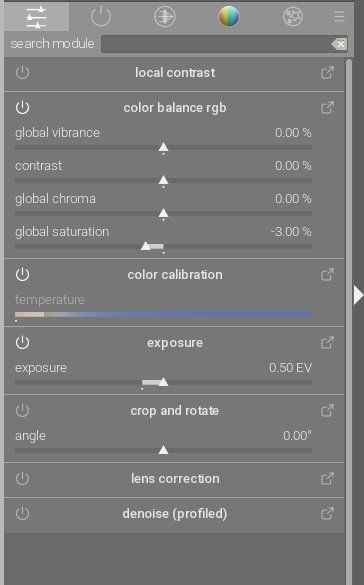The image size is (364, 585).
Task: Enable the local contrast module
Action: tap(22, 72)
